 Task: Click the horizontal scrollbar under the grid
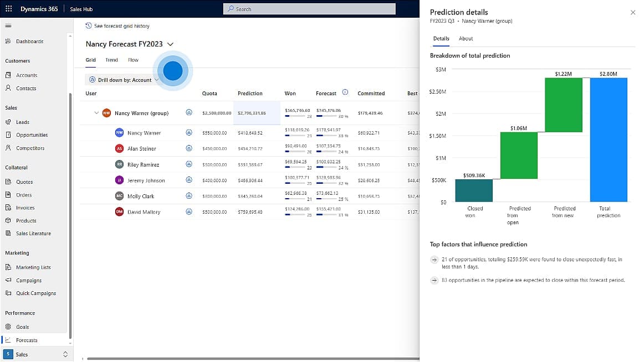click(252, 359)
